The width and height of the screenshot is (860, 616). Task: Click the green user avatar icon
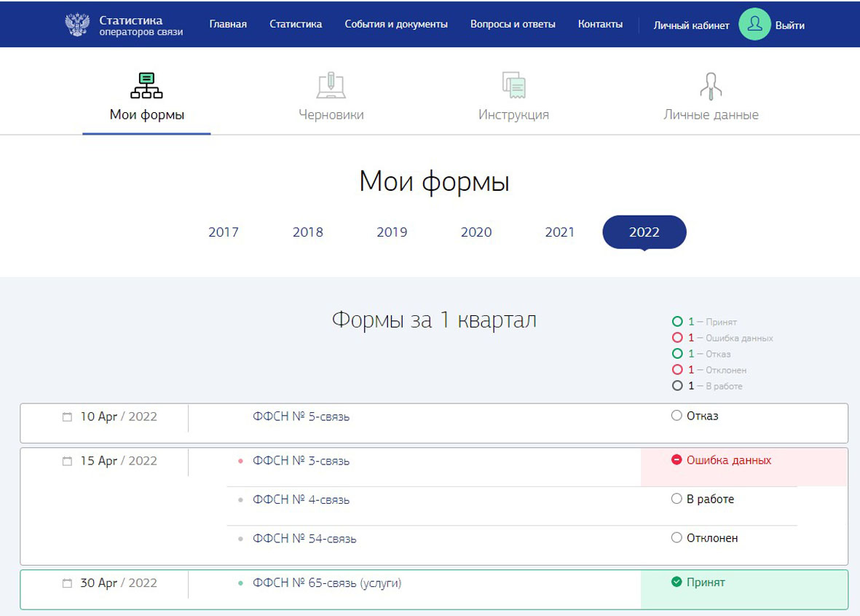[x=754, y=24]
